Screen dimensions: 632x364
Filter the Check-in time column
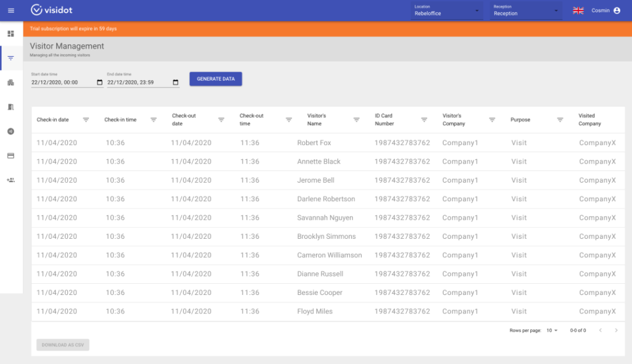point(154,120)
